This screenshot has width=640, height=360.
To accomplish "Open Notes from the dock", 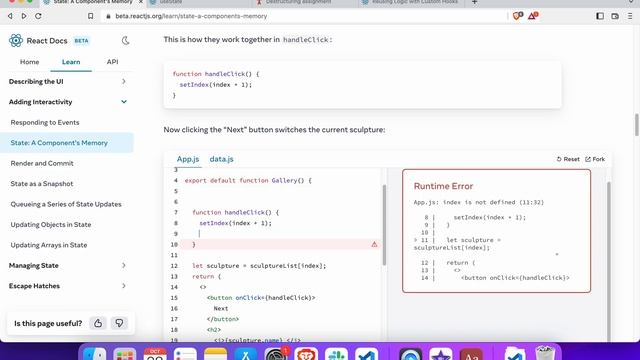I will click(x=216, y=354).
